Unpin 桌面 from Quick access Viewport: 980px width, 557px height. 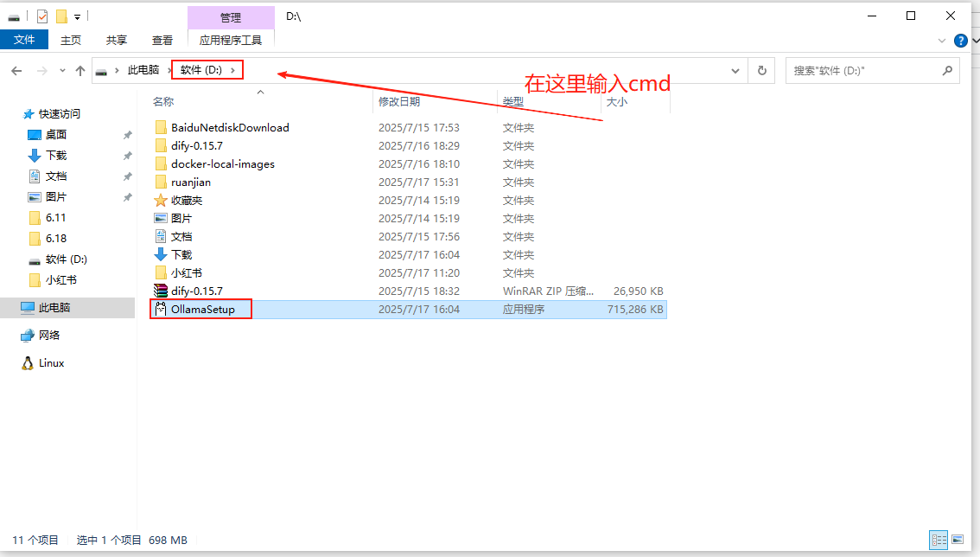point(127,135)
